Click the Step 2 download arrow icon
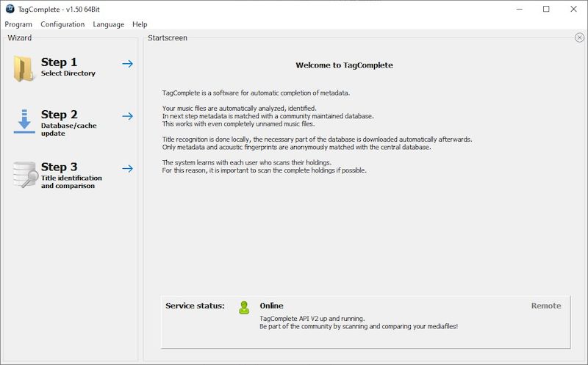This screenshot has width=588, height=365. (x=24, y=120)
